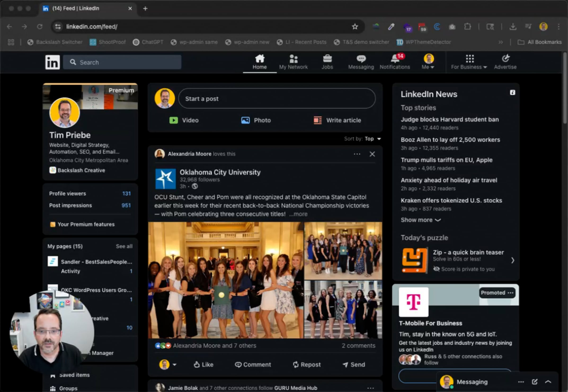Like the Oklahoma City University post
The width and height of the screenshot is (568, 392).
click(204, 365)
